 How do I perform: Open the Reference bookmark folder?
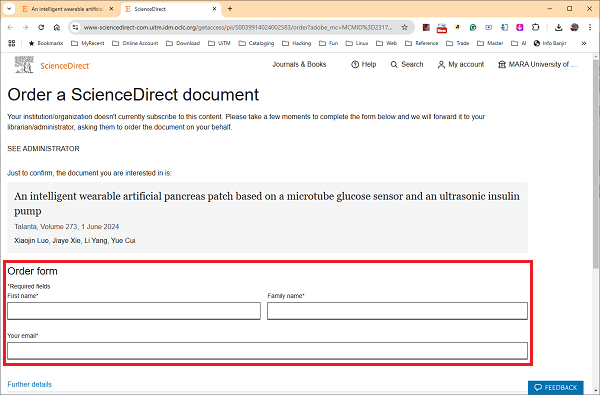point(422,43)
